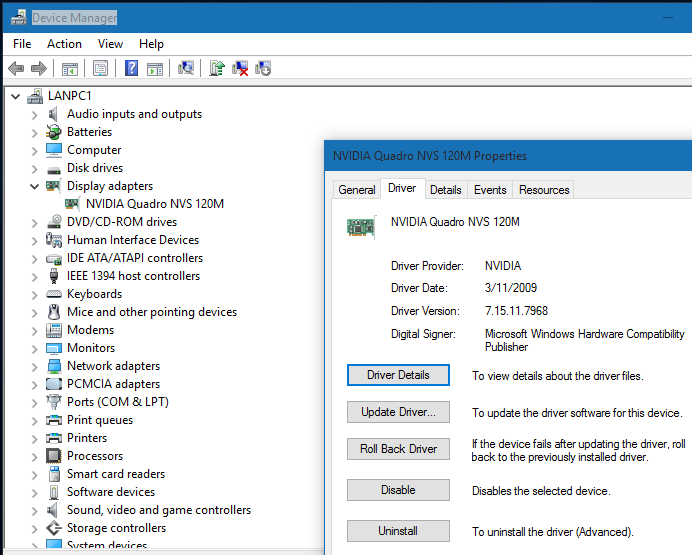
Task: Scan for hardware changes toolbar icon
Action: click(x=186, y=68)
